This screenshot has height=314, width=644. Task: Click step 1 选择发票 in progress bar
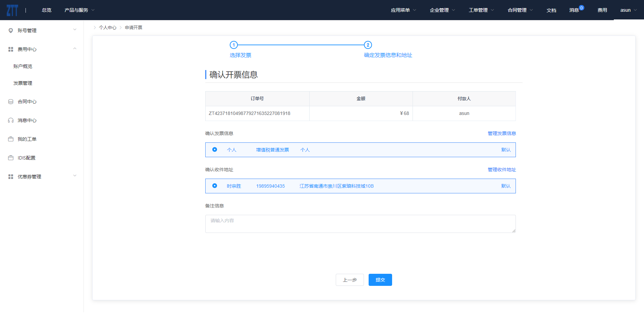click(234, 45)
